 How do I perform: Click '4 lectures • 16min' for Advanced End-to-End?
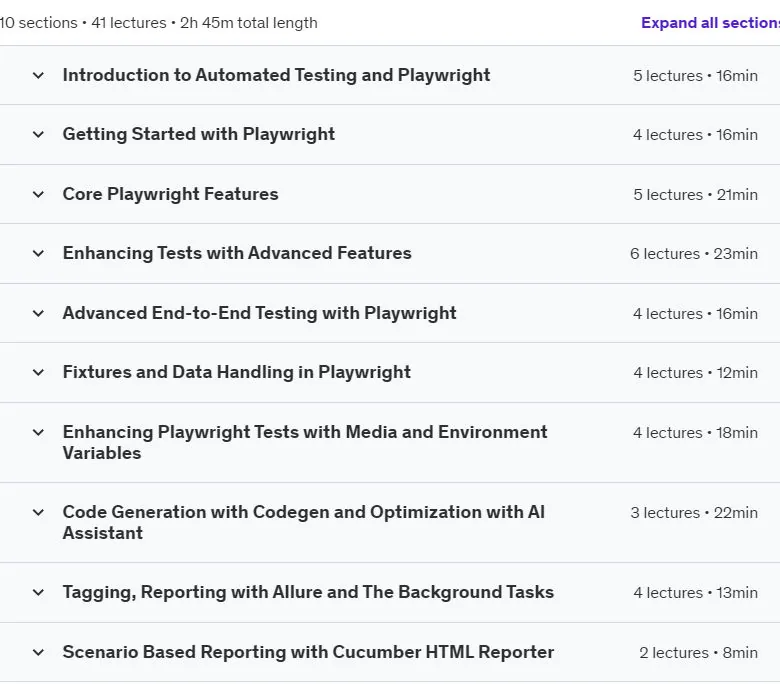pos(695,314)
